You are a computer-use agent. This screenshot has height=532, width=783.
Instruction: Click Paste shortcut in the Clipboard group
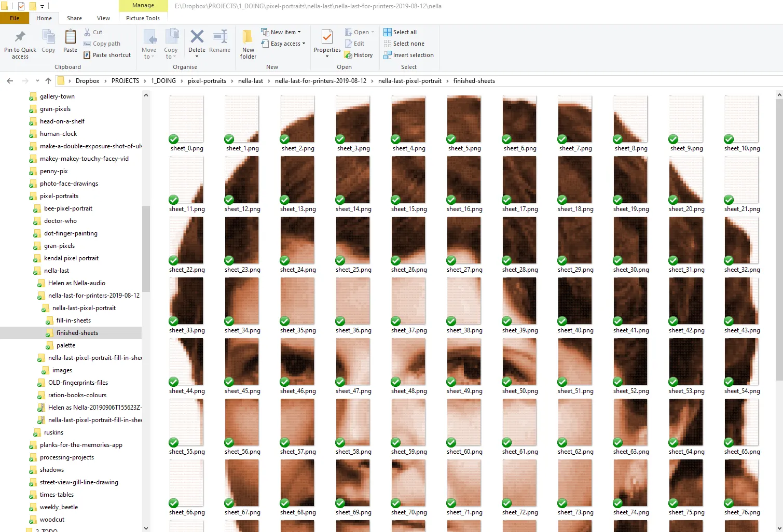[x=107, y=54]
